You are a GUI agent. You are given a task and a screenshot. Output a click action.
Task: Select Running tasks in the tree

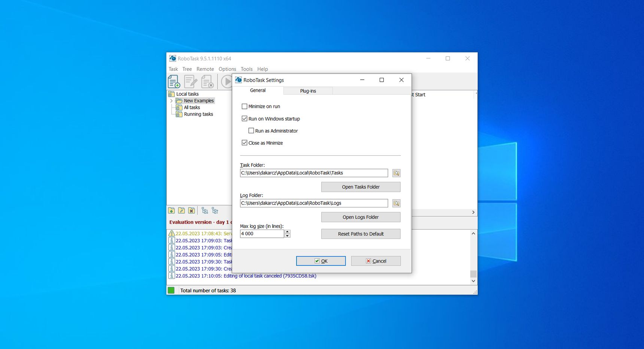198,114
